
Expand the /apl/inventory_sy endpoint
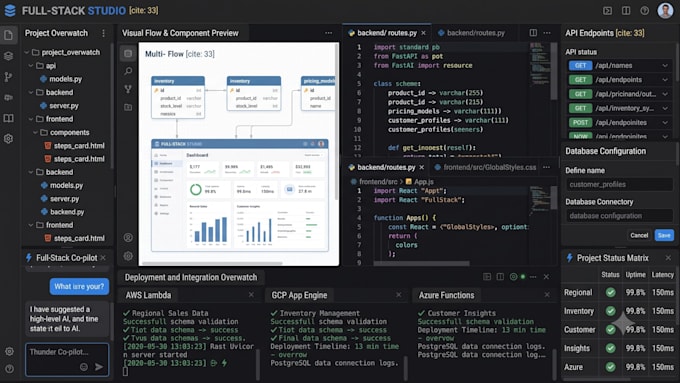click(665, 108)
